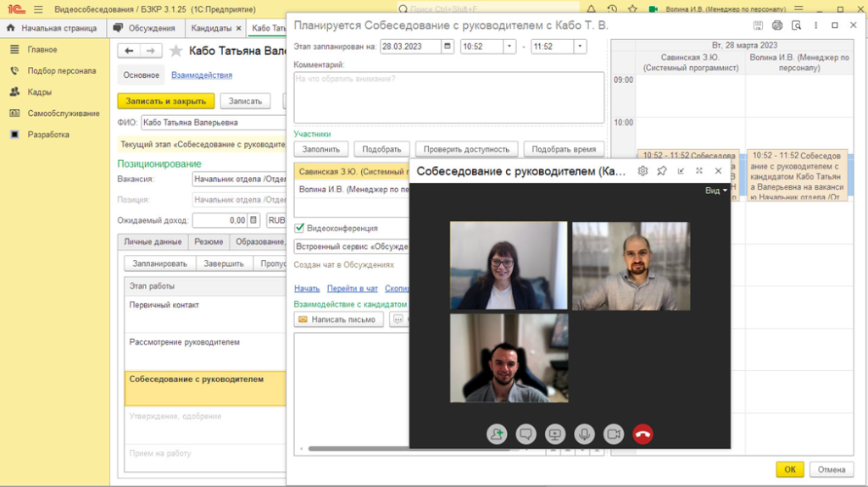Screen dimensions: 868x487
Task: Open video call settings via gear icon
Action: pos(643,171)
